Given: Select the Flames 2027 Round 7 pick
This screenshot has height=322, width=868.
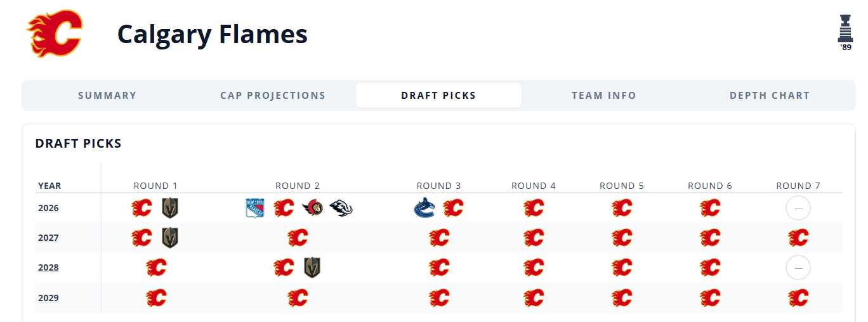Looking at the screenshot, I should [798, 238].
